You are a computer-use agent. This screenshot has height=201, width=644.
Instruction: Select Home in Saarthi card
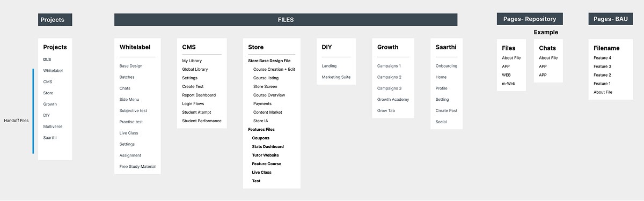tap(441, 77)
